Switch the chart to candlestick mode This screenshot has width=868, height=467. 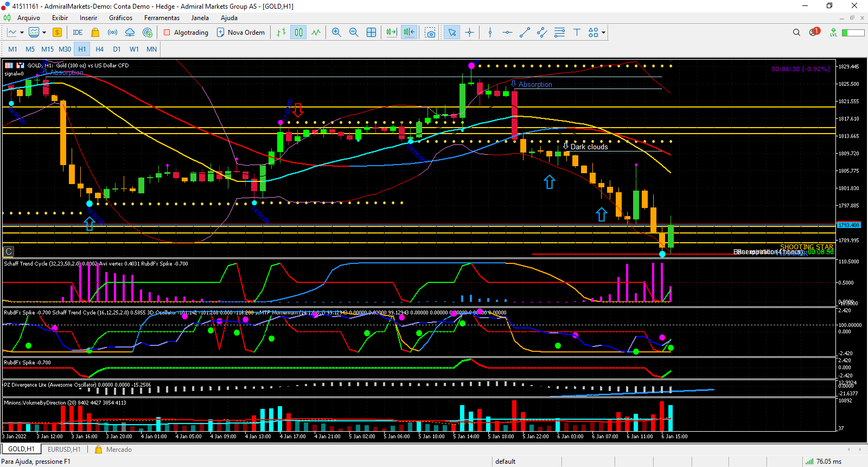[298, 33]
